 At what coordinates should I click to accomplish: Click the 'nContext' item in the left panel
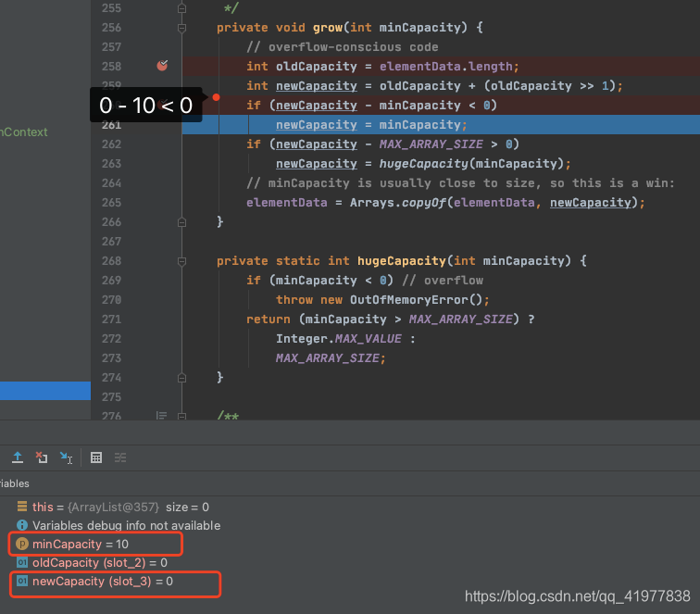tap(24, 132)
